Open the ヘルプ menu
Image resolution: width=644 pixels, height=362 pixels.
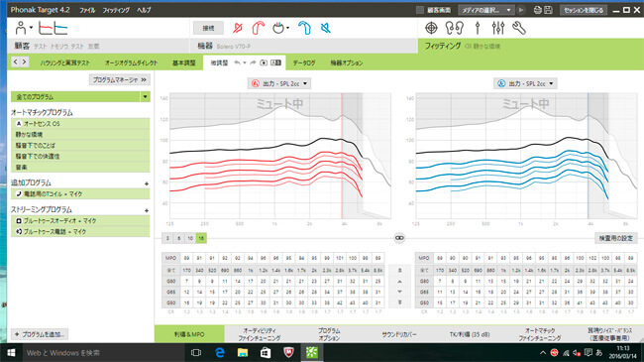click(144, 10)
